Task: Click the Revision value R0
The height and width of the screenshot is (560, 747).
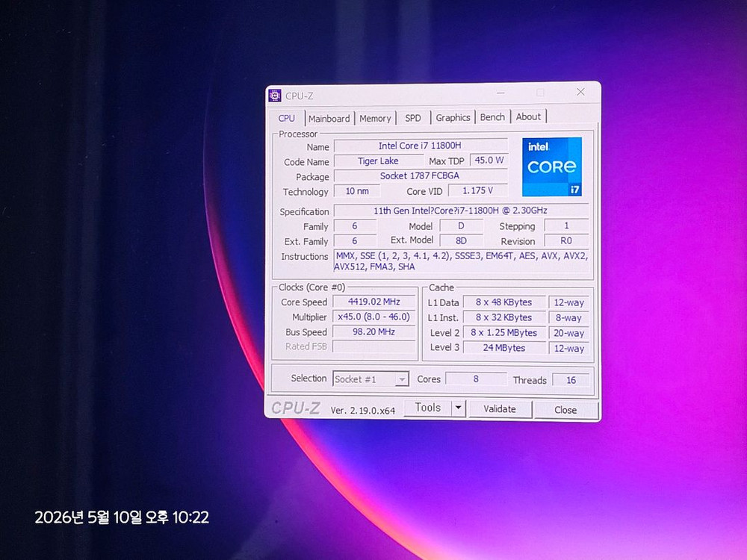Action: coord(566,240)
